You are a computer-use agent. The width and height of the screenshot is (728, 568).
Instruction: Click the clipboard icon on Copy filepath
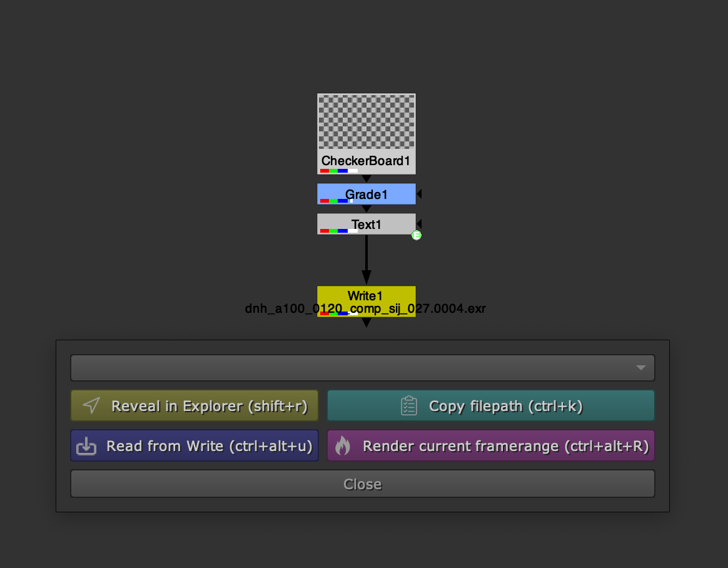click(408, 406)
